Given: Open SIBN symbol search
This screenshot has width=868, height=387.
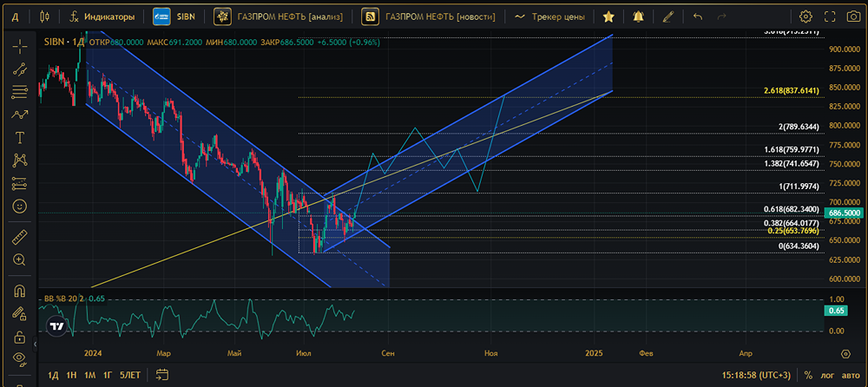Looking at the screenshot, I should (x=174, y=16).
